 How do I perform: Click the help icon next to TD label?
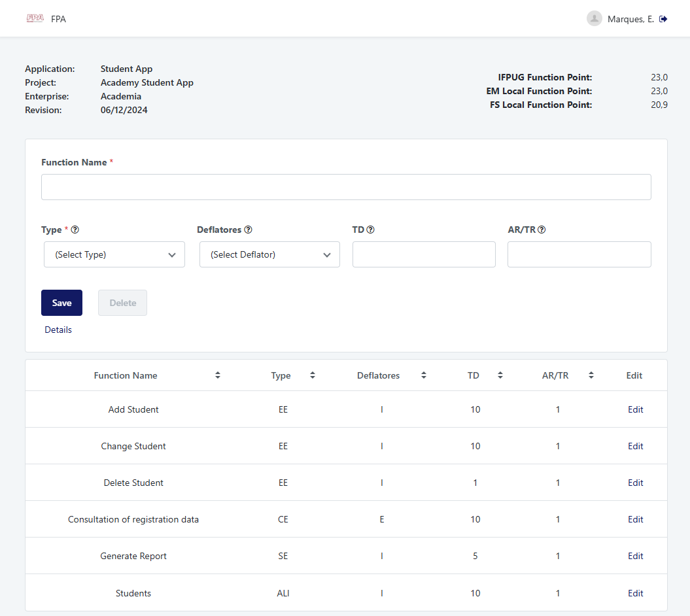[x=371, y=230]
